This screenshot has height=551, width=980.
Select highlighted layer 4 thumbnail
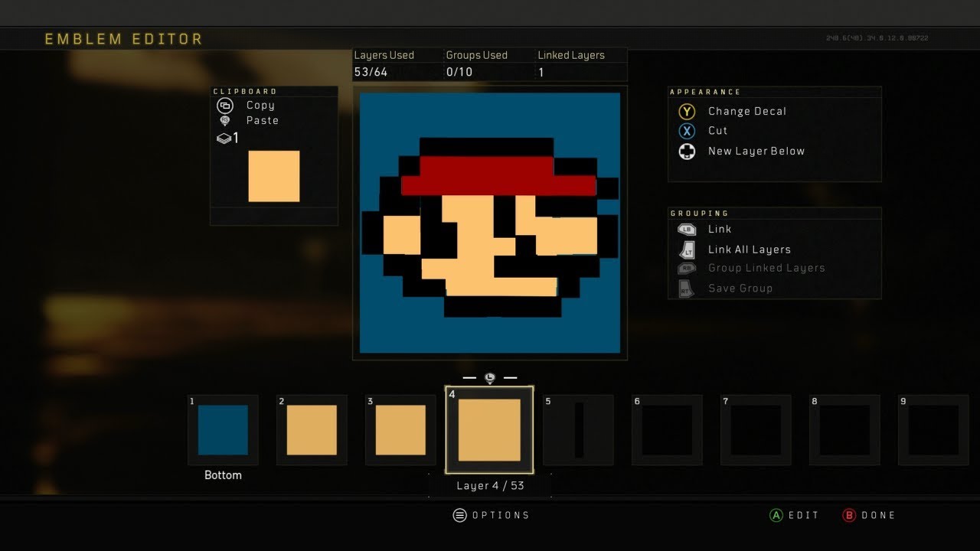pos(489,430)
